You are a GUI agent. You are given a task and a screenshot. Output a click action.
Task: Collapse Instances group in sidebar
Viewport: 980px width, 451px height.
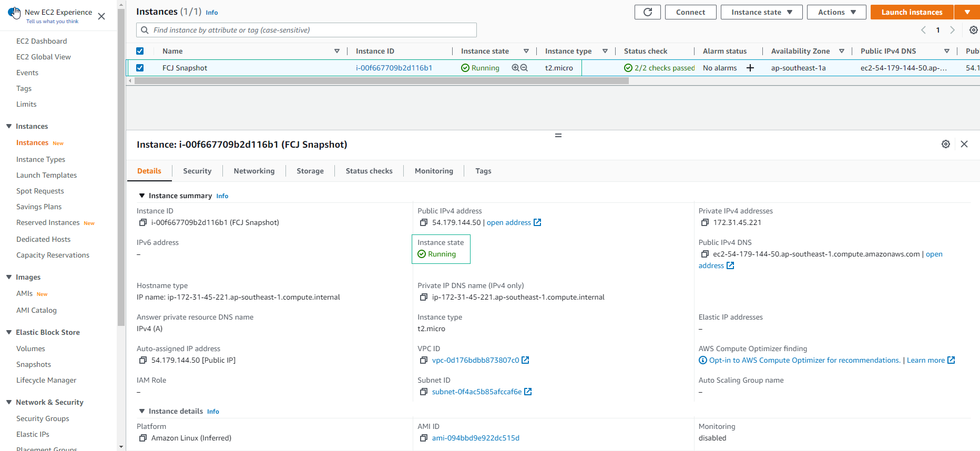[9, 126]
